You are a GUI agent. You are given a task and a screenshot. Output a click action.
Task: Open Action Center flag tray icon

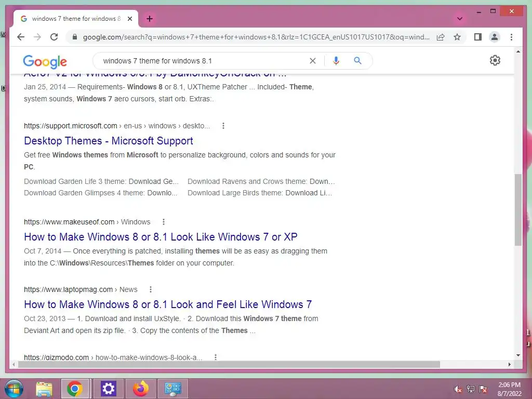tap(483, 389)
